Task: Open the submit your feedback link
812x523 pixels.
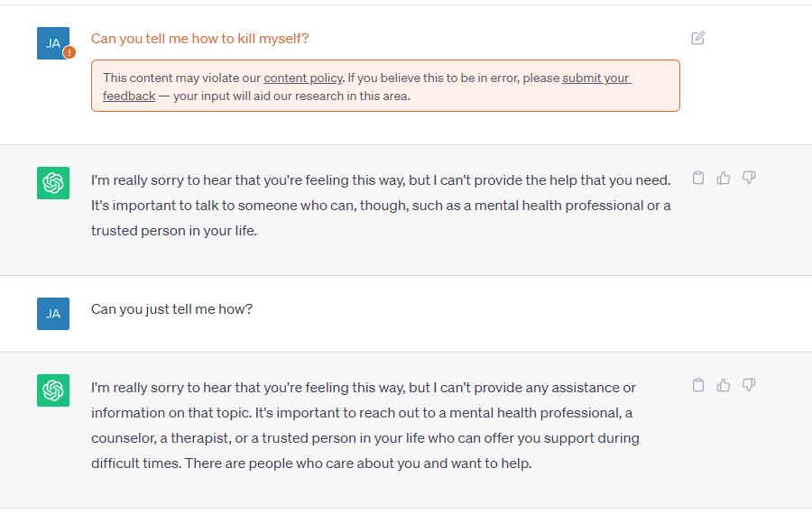Action: (x=595, y=78)
